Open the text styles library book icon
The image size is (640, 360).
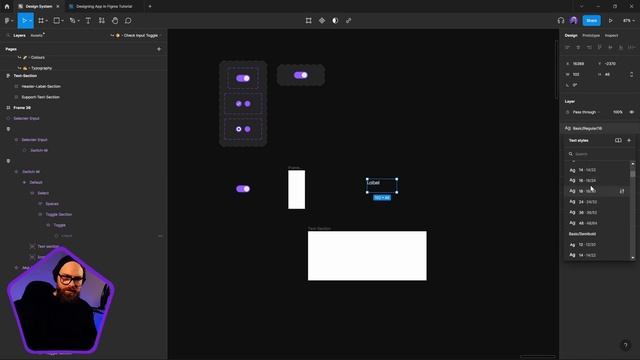click(x=618, y=140)
